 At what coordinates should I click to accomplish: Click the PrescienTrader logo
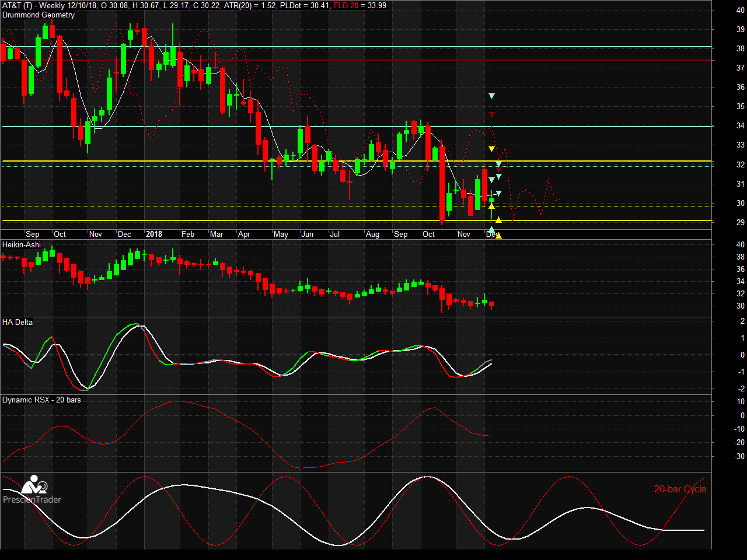point(32,490)
